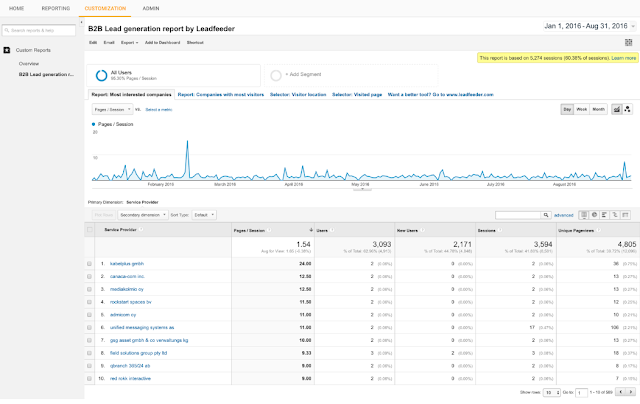This screenshot has width=640, height=404.
Task: Switch to motion chart icon
Action: click(x=627, y=109)
